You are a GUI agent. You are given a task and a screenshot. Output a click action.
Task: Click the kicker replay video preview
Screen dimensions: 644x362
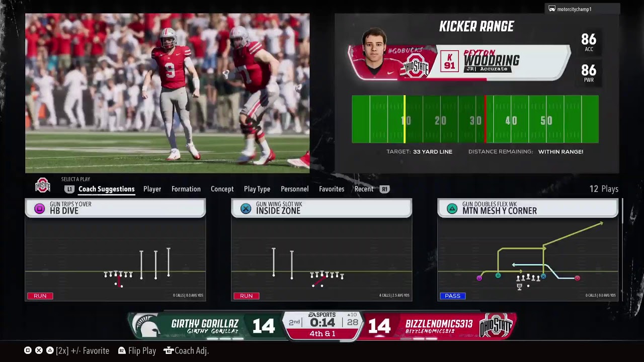167,93
